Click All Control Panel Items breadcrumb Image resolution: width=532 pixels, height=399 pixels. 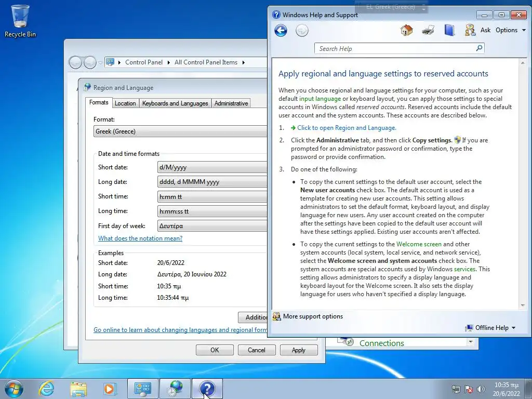[206, 62]
